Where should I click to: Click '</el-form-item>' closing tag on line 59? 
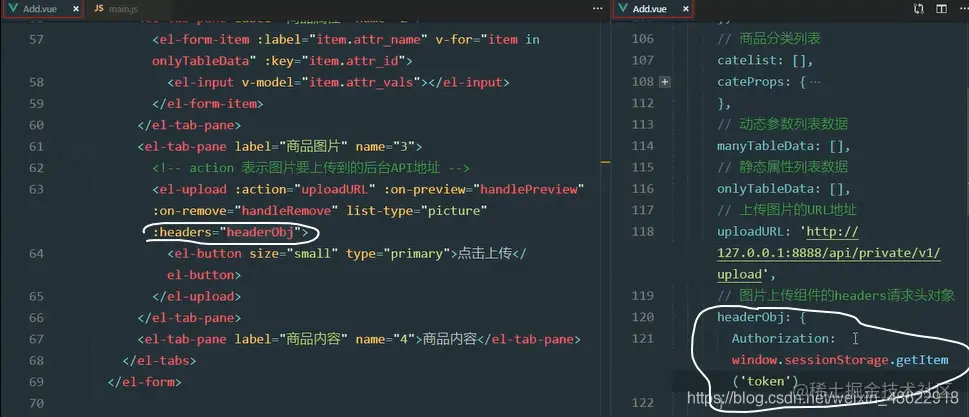[x=208, y=104]
